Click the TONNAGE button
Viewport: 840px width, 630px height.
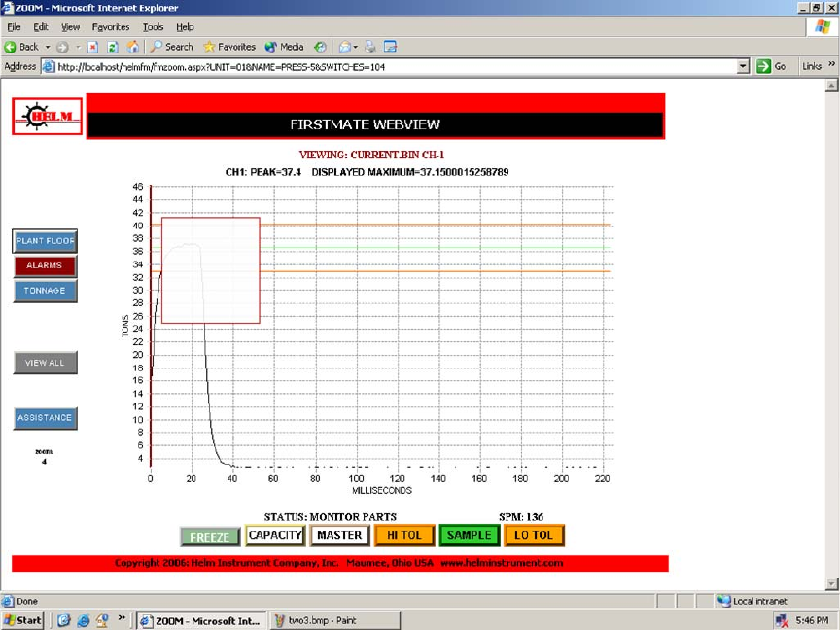(45, 291)
